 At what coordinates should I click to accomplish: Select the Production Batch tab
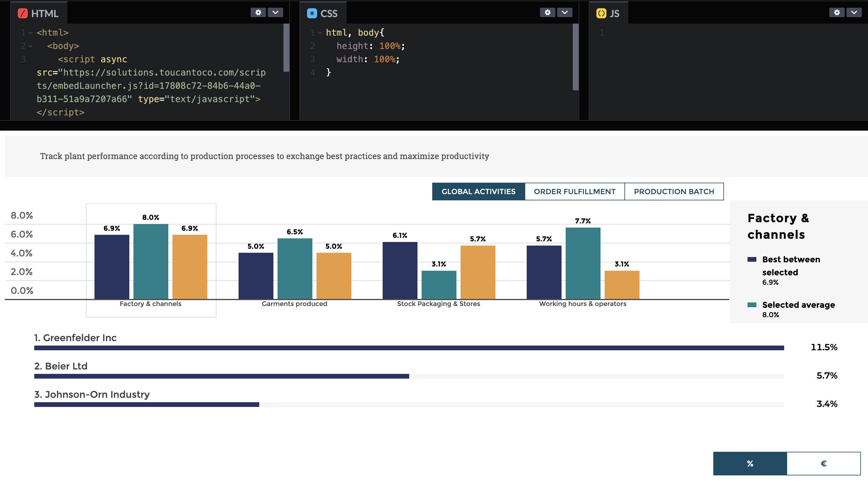pyautogui.click(x=674, y=192)
